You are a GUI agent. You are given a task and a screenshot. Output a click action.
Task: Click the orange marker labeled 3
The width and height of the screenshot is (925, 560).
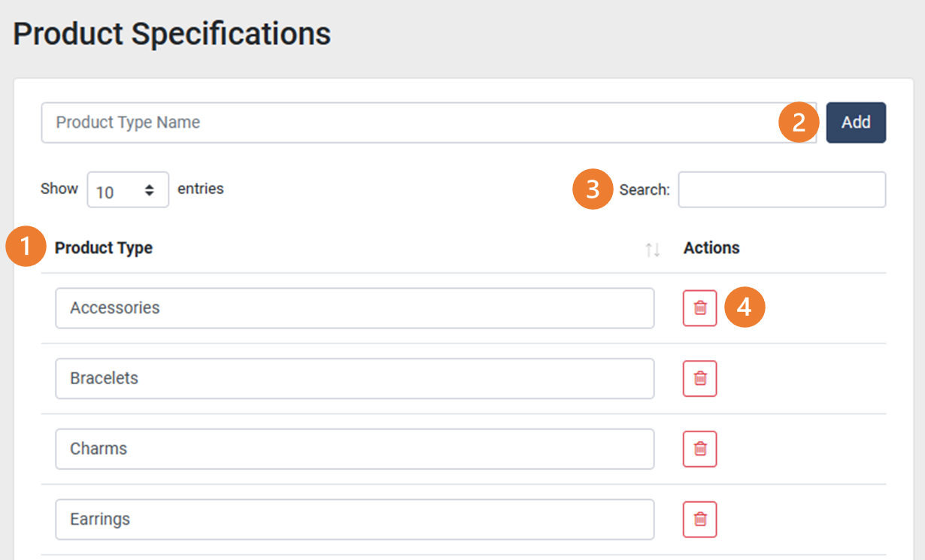(x=592, y=189)
